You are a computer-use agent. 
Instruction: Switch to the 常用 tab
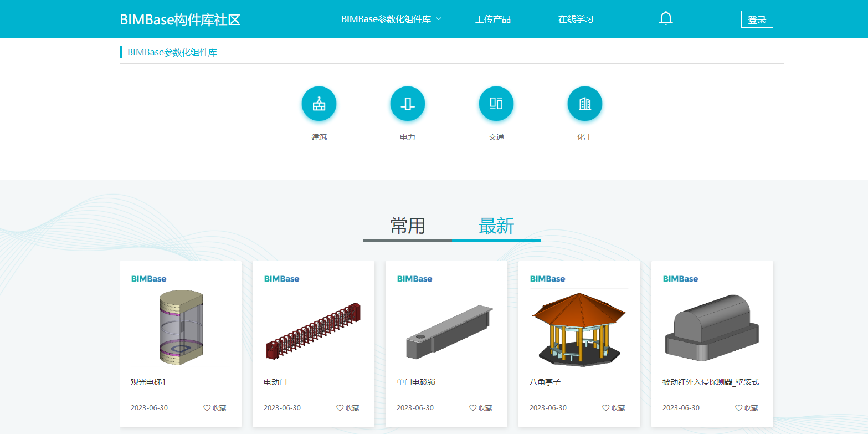click(408, 226)
